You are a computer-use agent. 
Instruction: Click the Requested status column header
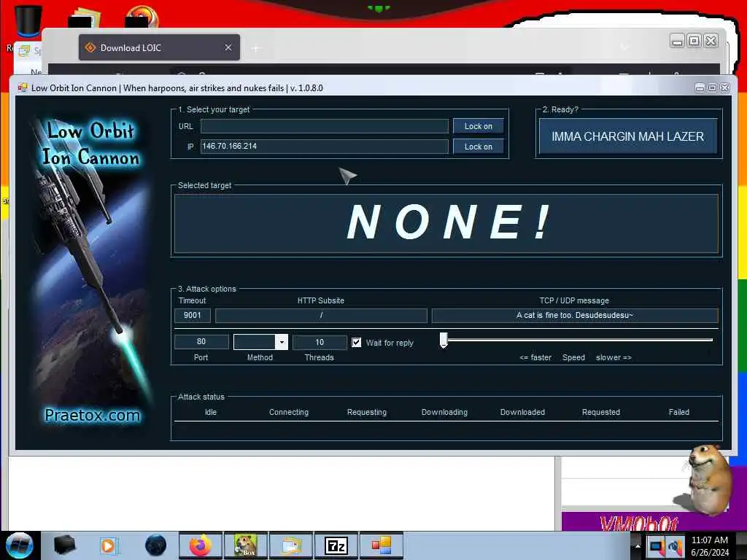[x=601, y=412]
